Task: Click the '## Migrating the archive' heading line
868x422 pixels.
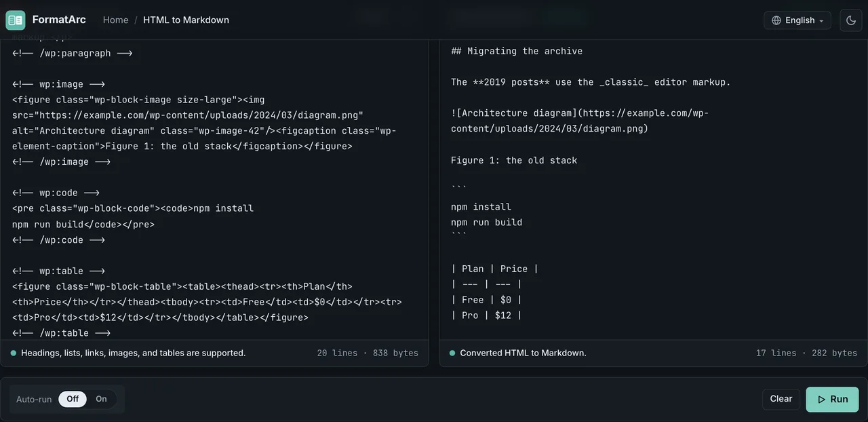Action: click(x=517, y=51)
